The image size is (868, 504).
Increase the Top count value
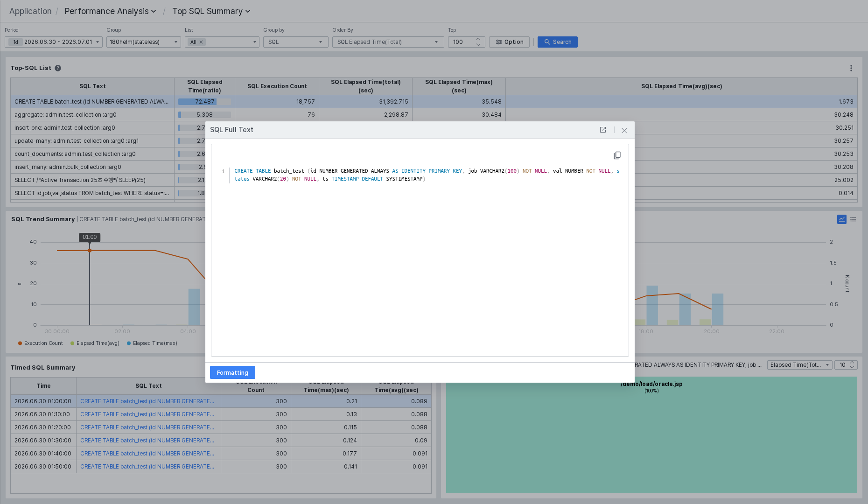(478, 39)
